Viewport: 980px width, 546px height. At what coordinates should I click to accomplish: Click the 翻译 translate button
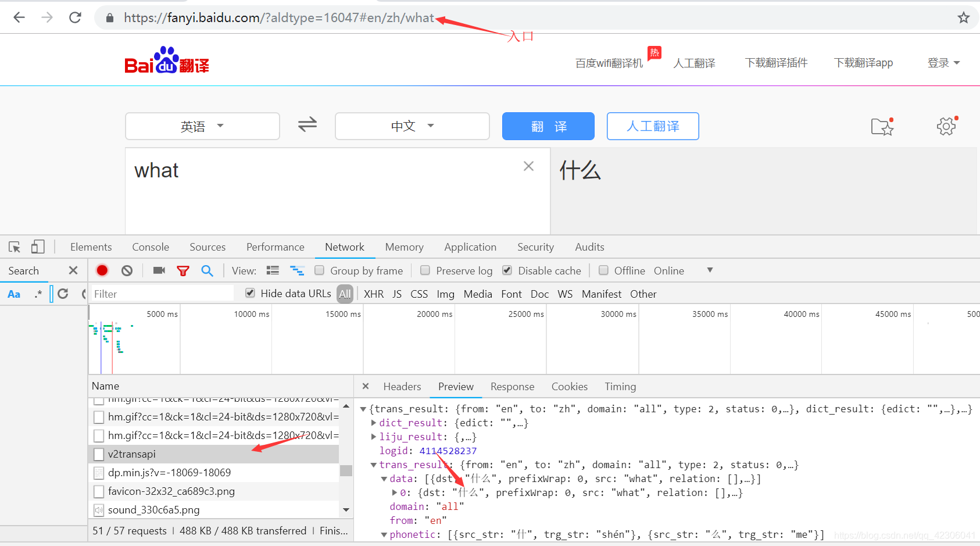click(548, 126)
